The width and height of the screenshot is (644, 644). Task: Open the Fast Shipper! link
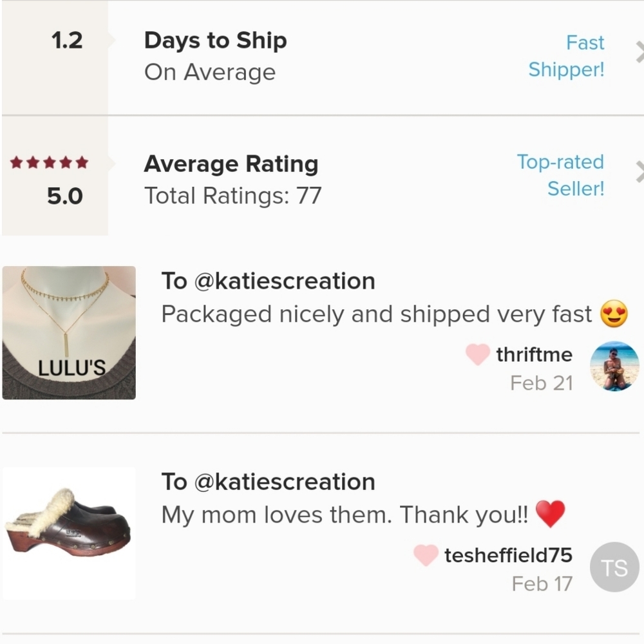[567, 56]
